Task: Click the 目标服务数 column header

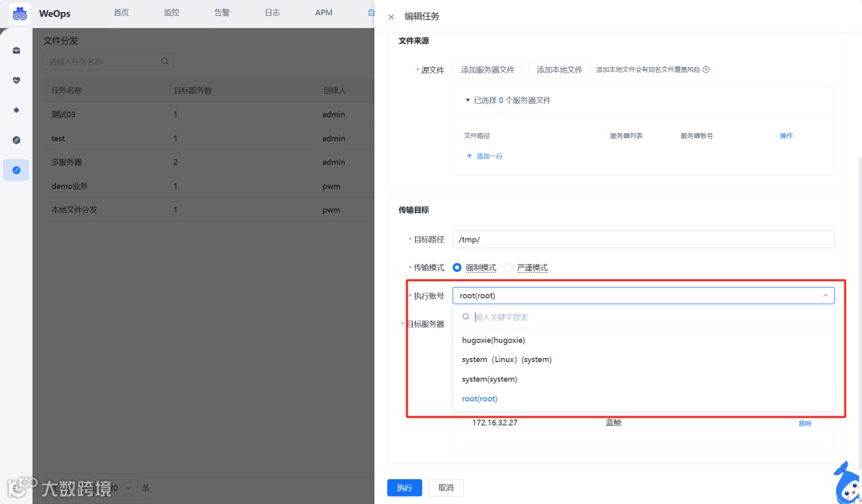Action: click(193, 90)
